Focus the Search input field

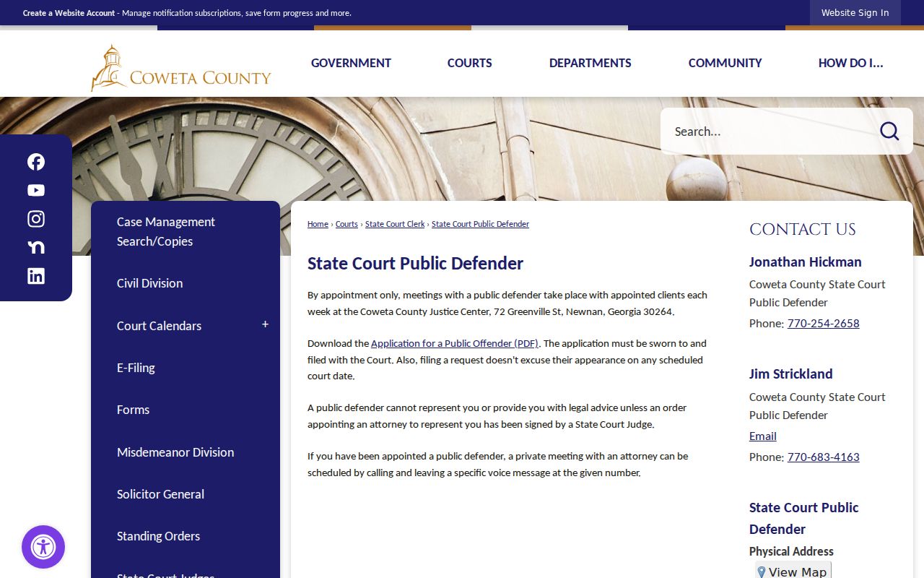(x=769, y=131)
